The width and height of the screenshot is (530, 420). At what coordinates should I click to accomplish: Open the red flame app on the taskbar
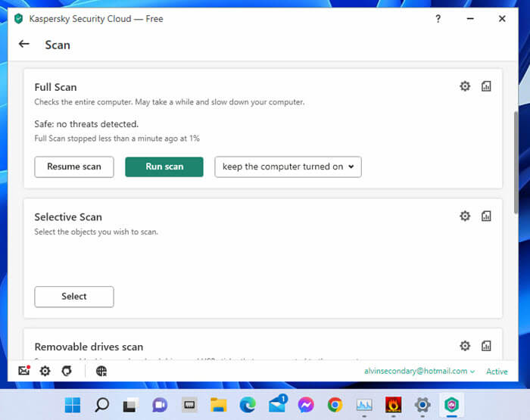393,405
